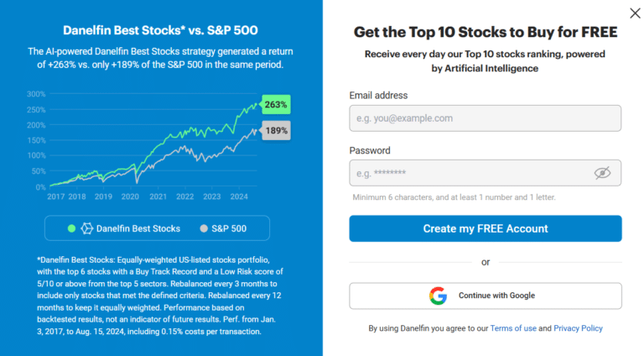Viewport: 644px width, 356px height.
Task: Focus the Password input field
Action: (468, 173)
